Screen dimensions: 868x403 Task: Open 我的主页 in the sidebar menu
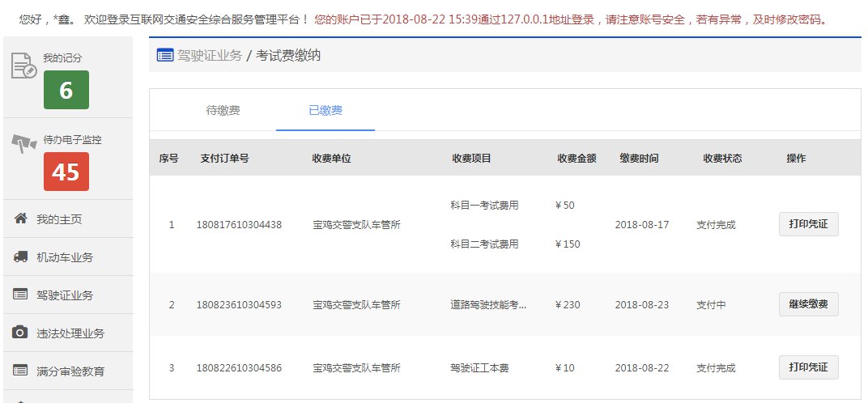click(x=59, y=219)
